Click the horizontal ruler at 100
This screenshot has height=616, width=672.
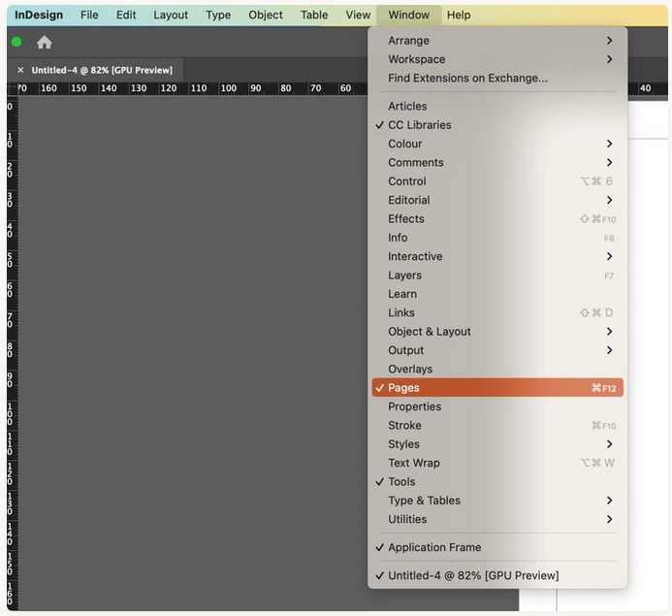coord(229,88)
